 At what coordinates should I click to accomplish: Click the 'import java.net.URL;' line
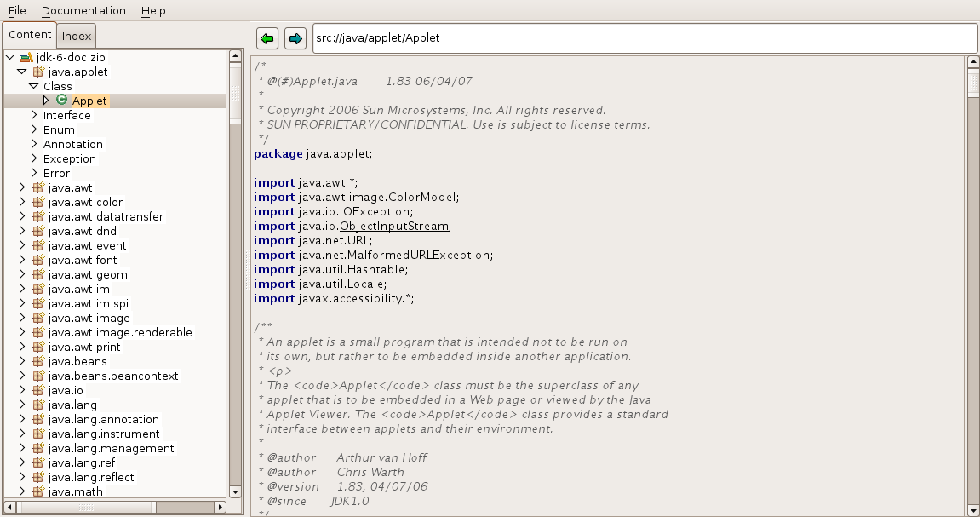point(313,241)
